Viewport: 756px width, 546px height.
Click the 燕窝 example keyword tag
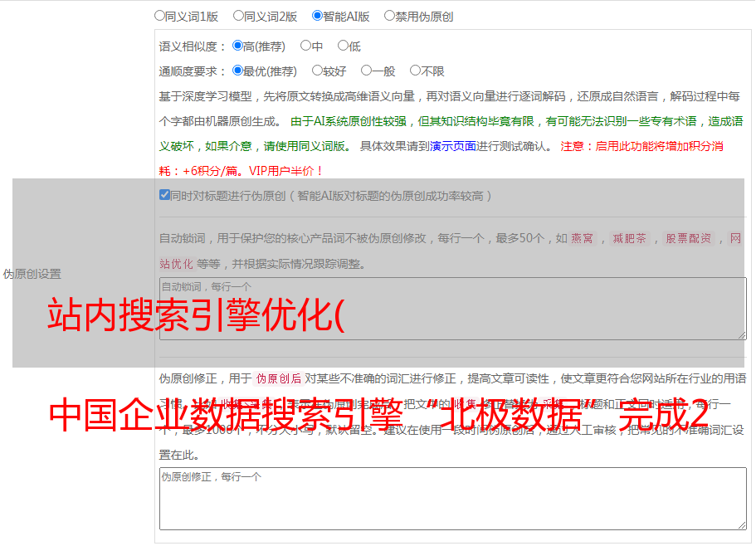(x=582, y=238)
